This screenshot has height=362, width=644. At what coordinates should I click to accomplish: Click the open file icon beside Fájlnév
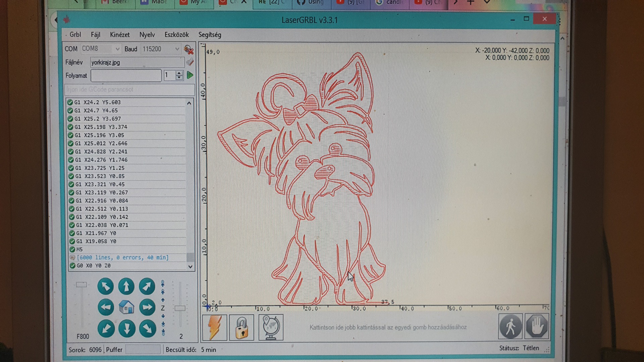pyautogui.click(x=190, y=62)
